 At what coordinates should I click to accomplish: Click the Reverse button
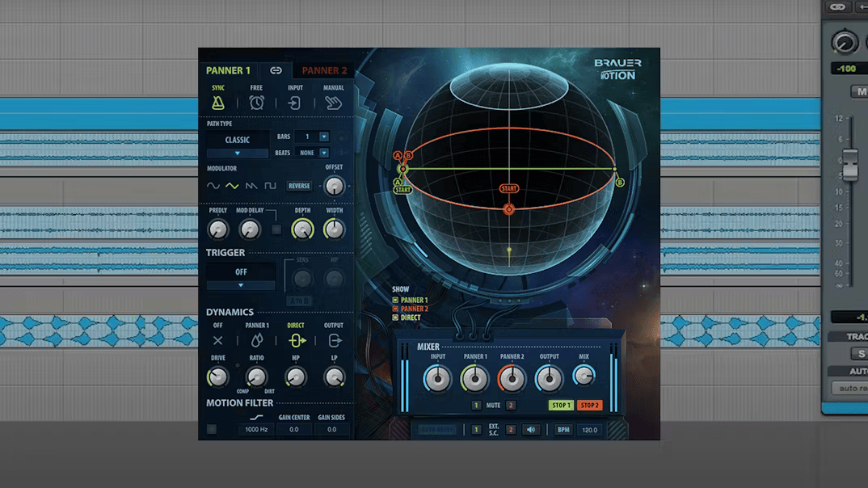tap(299, 186)
